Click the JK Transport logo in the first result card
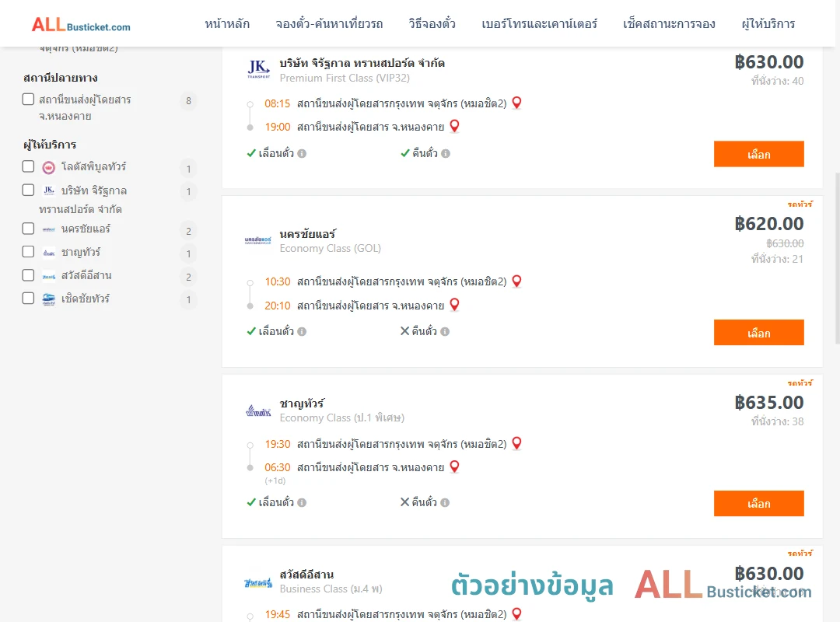Viewport: 840px width, 622px height. (x=259, y=70)
